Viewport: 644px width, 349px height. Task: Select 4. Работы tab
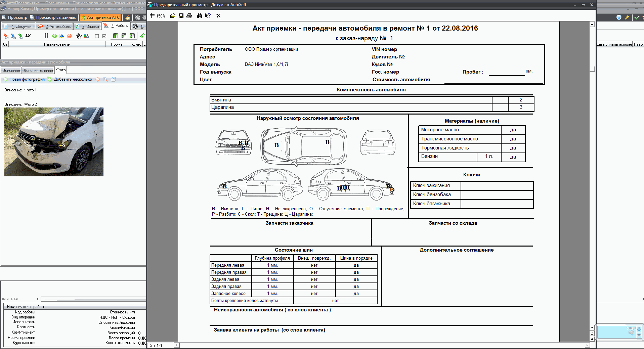(x=116, y=26)
